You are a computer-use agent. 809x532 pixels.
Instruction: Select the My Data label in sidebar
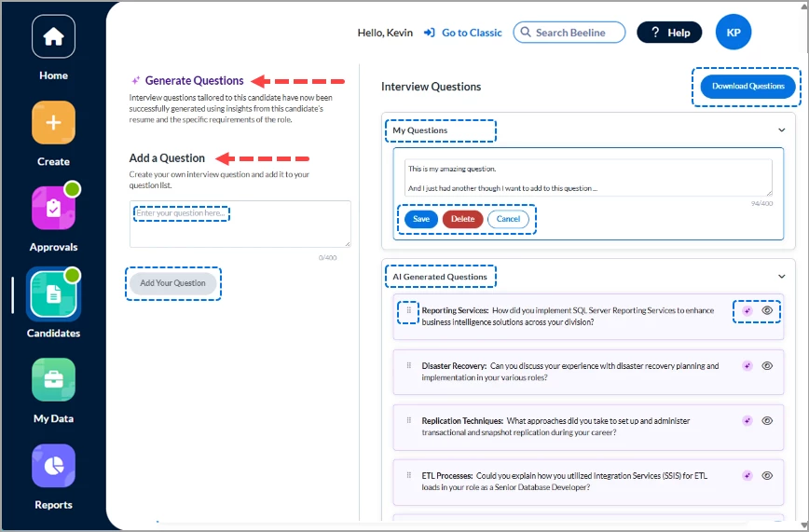(53, 418)
